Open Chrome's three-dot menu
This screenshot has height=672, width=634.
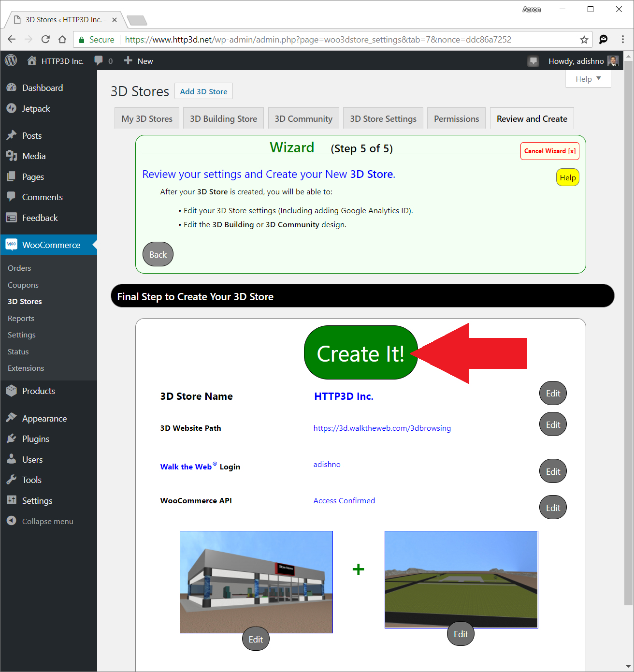[x=622, y=39]
